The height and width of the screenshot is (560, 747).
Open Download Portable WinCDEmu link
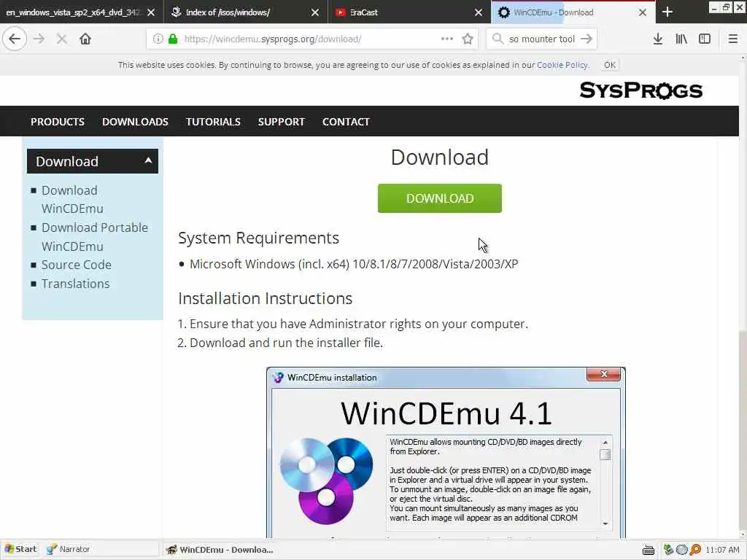click(94, 237)
